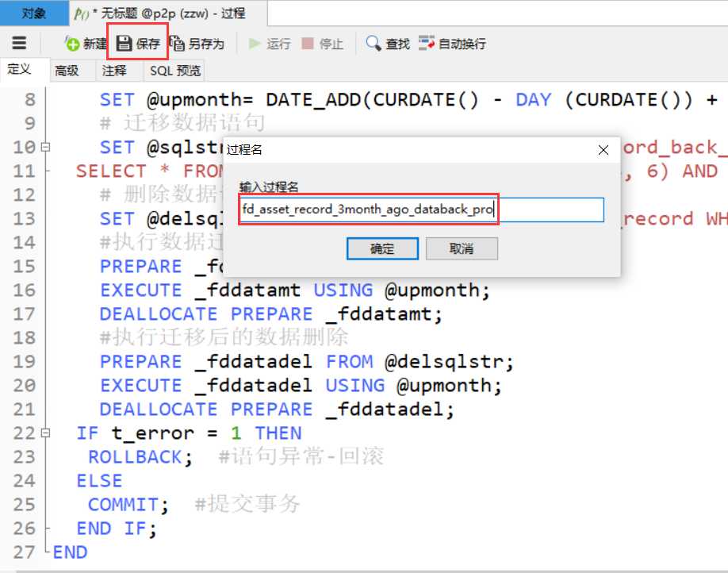Click 'EXECUTE _fddatamt USING @upmonth;' line
Screen dimensions: 728x573
295,290
